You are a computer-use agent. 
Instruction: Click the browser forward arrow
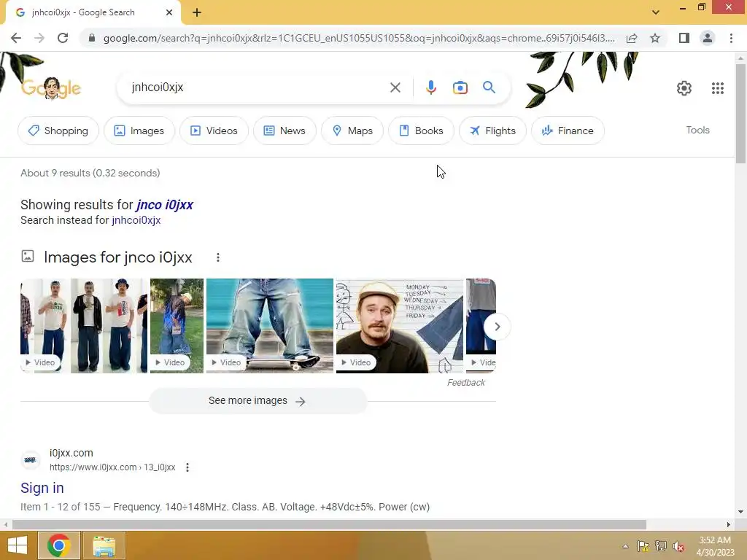[39, 38]
